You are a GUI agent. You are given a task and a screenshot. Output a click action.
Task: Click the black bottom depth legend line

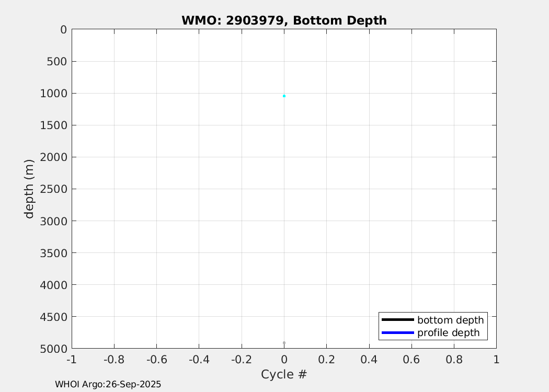397,320
